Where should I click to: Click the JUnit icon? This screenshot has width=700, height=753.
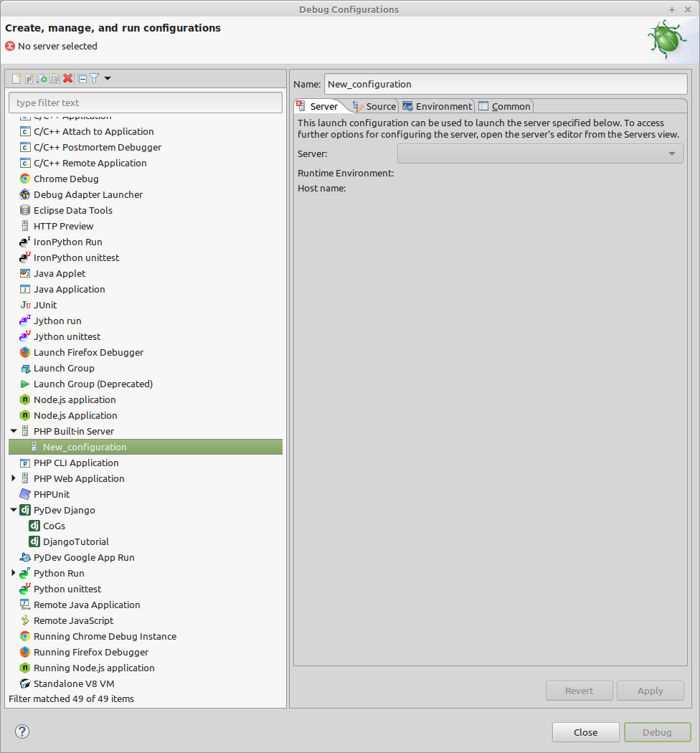click(26, 305)
